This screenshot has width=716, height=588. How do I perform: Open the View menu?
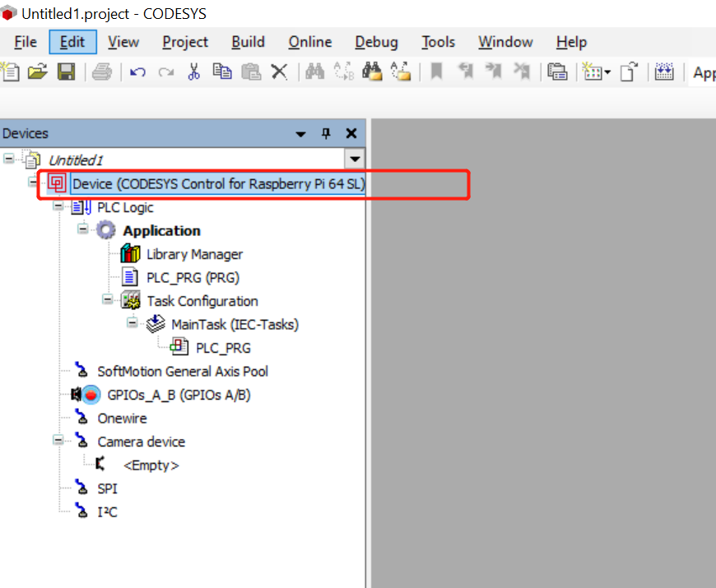pyautogui.click(x=123, y=42)
